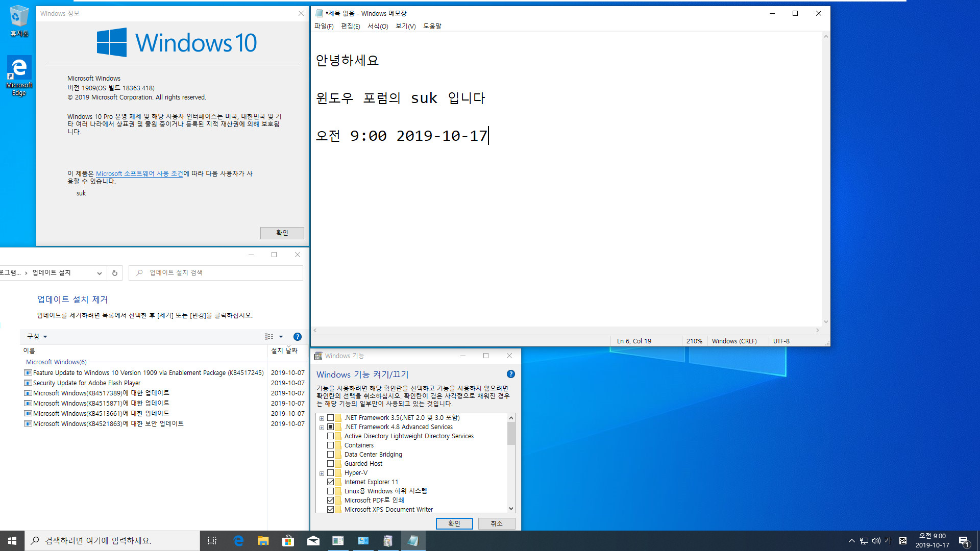Refresh installed updates list

(x=115, y=273)
